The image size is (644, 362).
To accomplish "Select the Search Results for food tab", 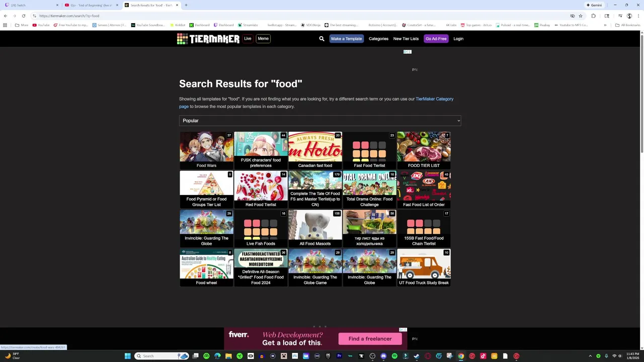I will click(151, 5).
